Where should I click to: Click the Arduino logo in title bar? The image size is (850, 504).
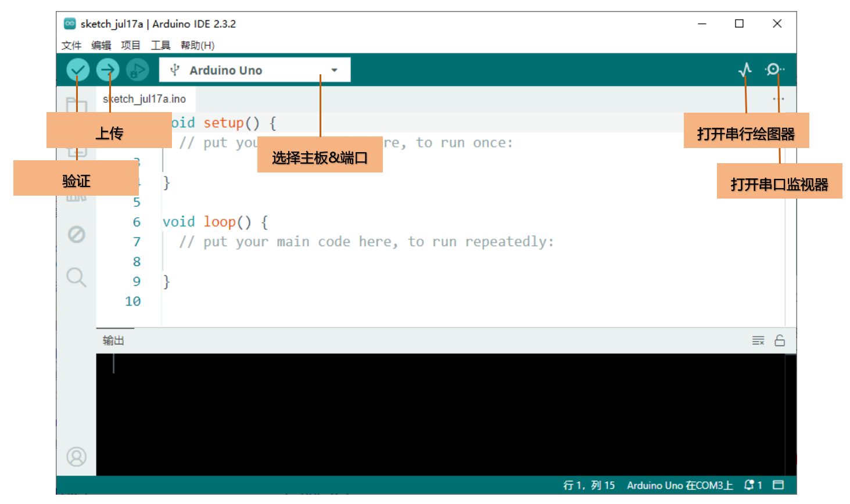coord(70,24)
